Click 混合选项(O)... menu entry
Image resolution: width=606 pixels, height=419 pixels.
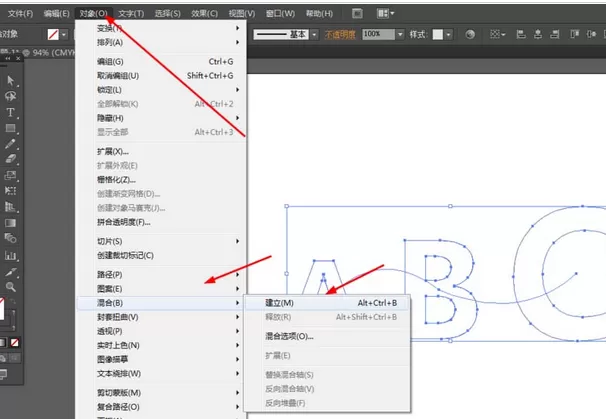pos(289,336)
